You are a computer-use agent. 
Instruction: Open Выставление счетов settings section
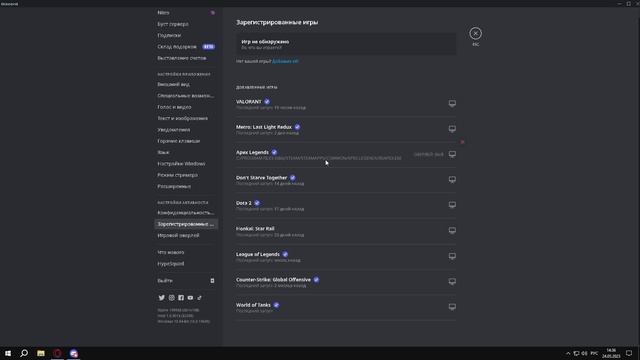[x=186, y=58]
